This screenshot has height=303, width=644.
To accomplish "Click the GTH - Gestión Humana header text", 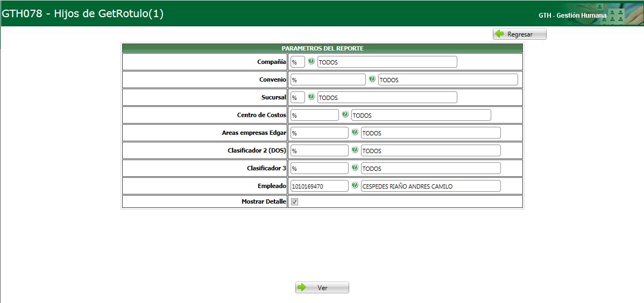I will [572, 15].
